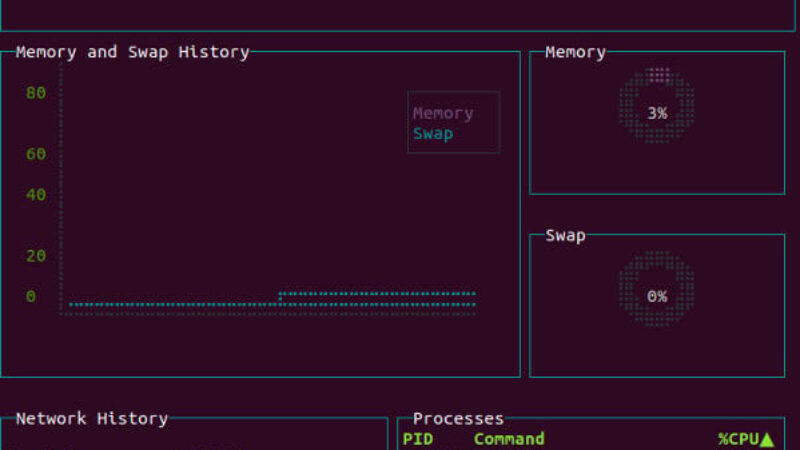Select the Memory legend entry

click(x=443, y=113)
